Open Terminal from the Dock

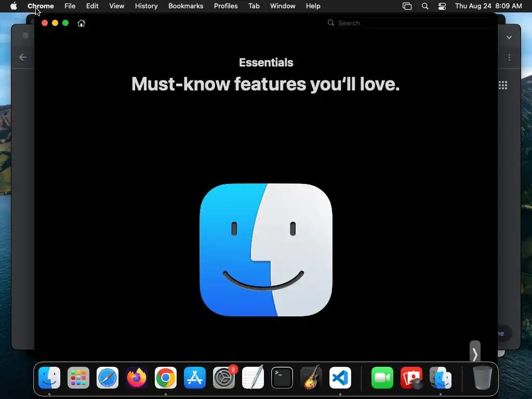point(282,378)
